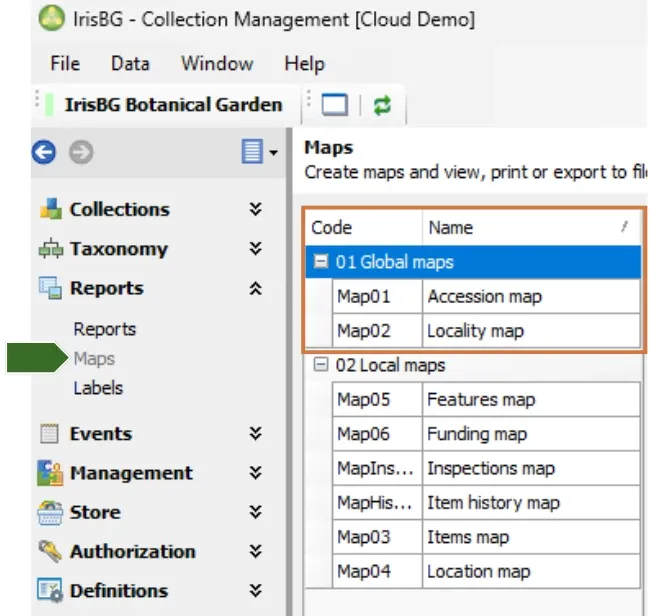Viewport: 650px width, 616px height.
Task: Collapse the 01 Global maps group
Action: [321, 261]
